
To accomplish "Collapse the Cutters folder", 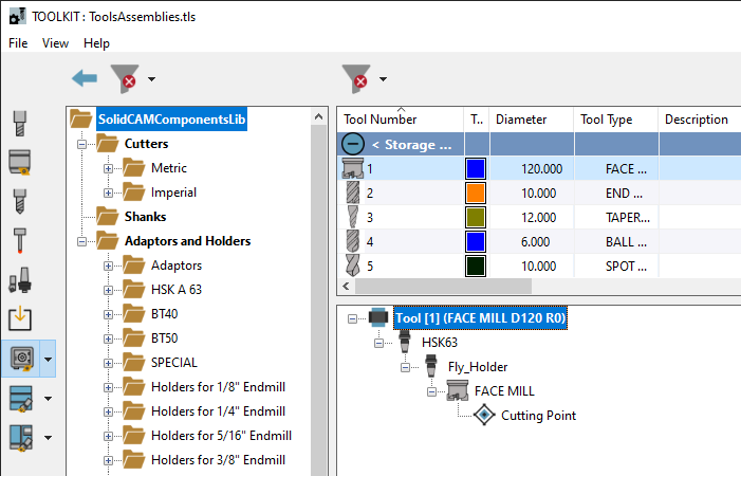I will [82, 144].
